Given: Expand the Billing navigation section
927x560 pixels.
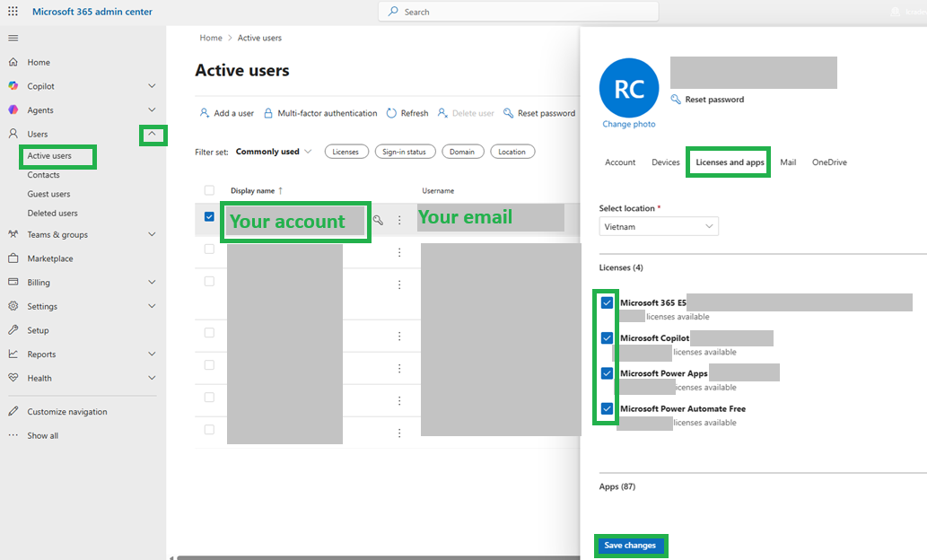Looking at the screenshot, I should point(152,282).
